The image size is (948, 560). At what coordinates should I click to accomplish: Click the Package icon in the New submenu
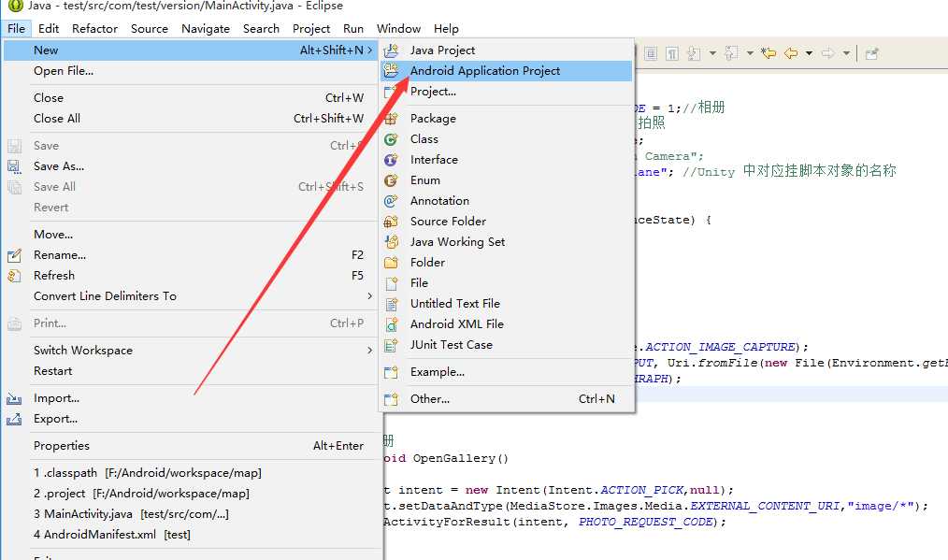tap(391, 119)
